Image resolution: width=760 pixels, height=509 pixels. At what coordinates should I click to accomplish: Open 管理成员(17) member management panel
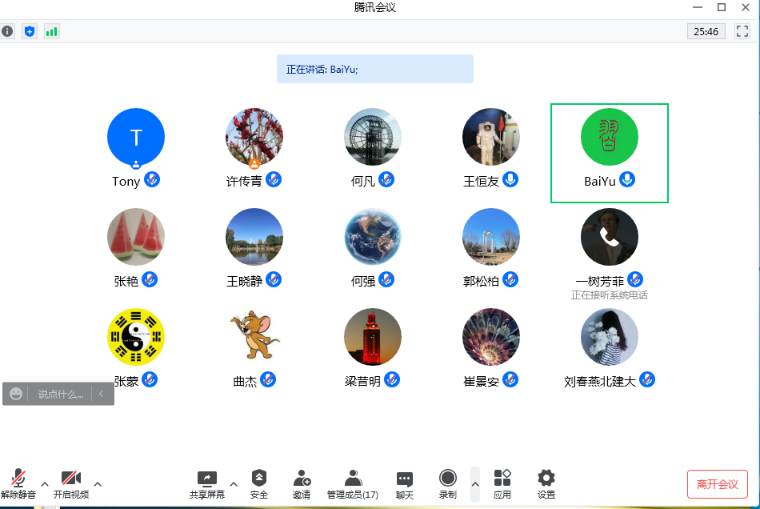point(352,482)
